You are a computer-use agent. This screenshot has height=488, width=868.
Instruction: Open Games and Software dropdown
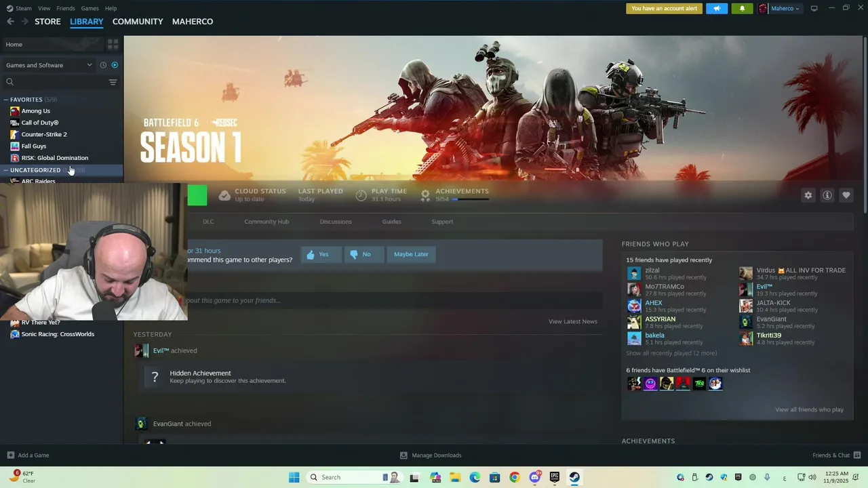pos(49,65)
